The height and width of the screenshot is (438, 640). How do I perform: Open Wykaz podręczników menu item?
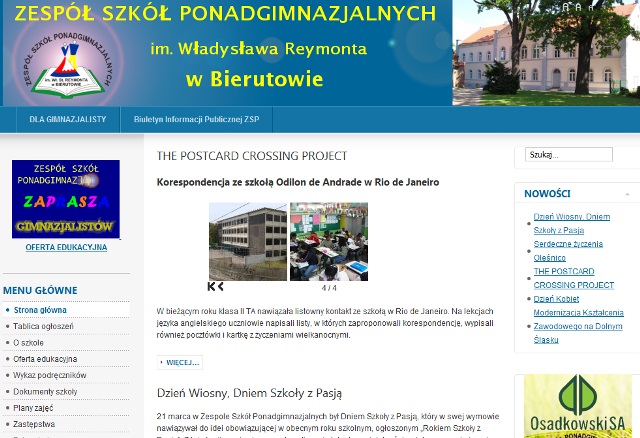[49, 375]
